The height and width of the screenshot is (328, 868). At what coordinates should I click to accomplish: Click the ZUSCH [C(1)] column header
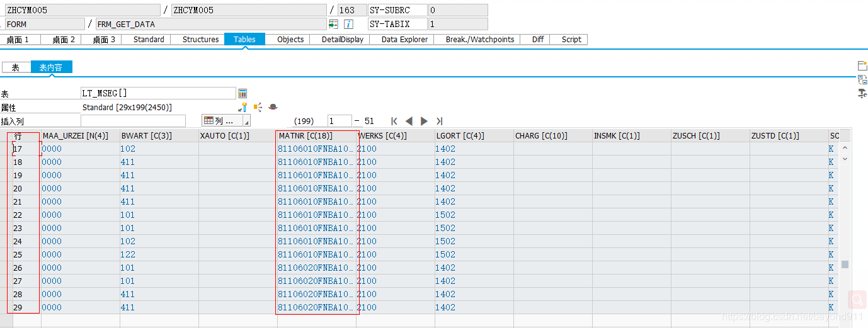[x=710, y=135]
